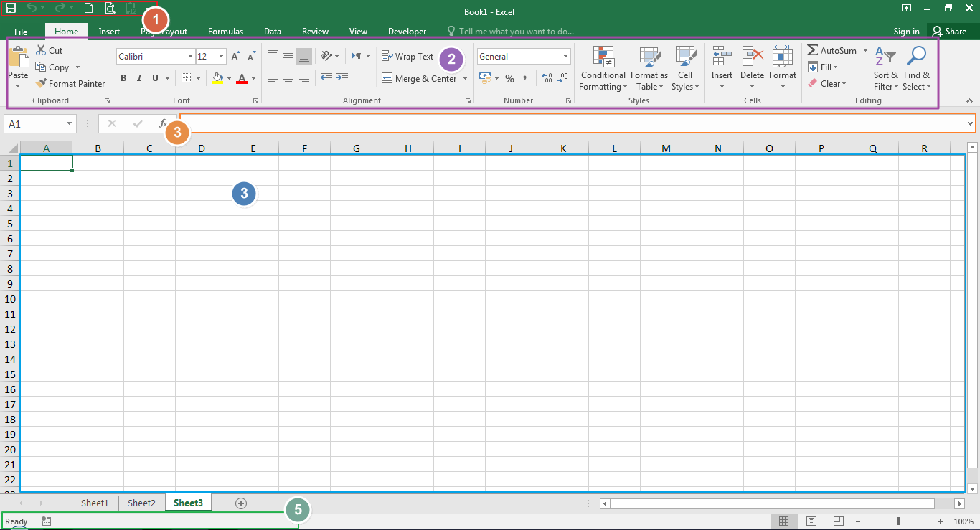Open the Font Size dropdown

(x=220, y=56)
